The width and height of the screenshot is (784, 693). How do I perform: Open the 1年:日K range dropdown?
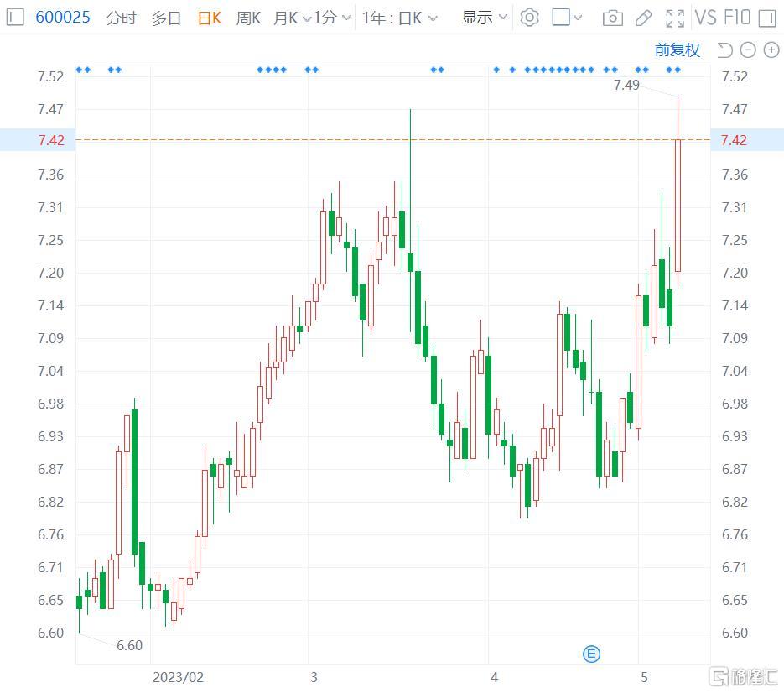[x=399, y=18]
